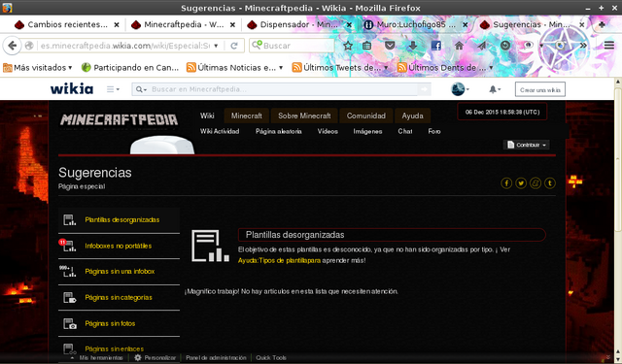The height and width of the screenshot is (364, 622).
Task: Close the Dispensador tab
Action: 349,24
